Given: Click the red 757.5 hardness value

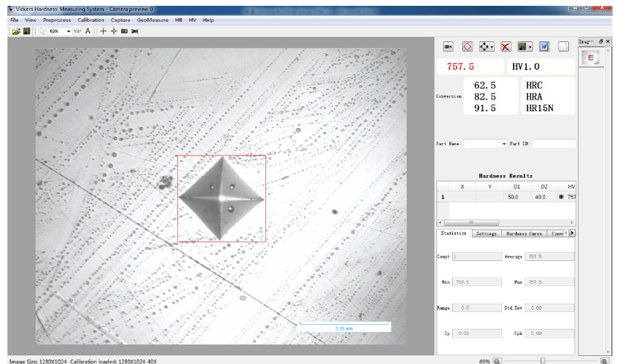Looking at the screenshot, I should (461, 67).
